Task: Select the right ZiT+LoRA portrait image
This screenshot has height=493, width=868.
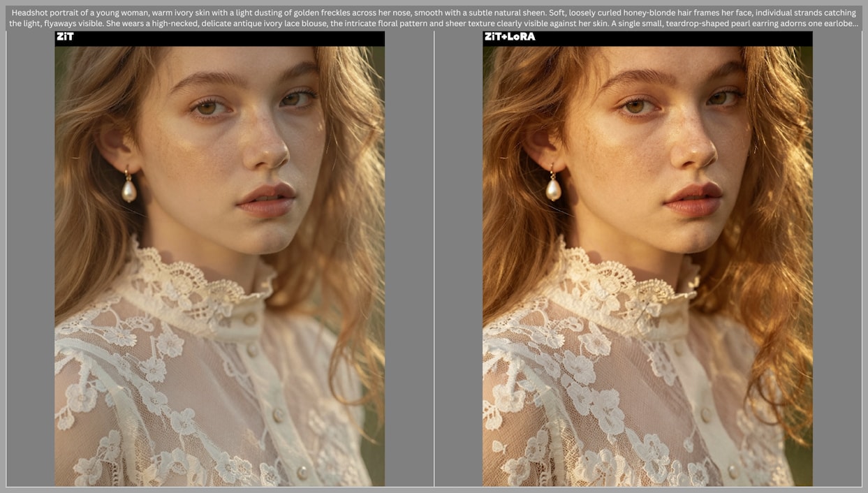Action: [647, 265]
